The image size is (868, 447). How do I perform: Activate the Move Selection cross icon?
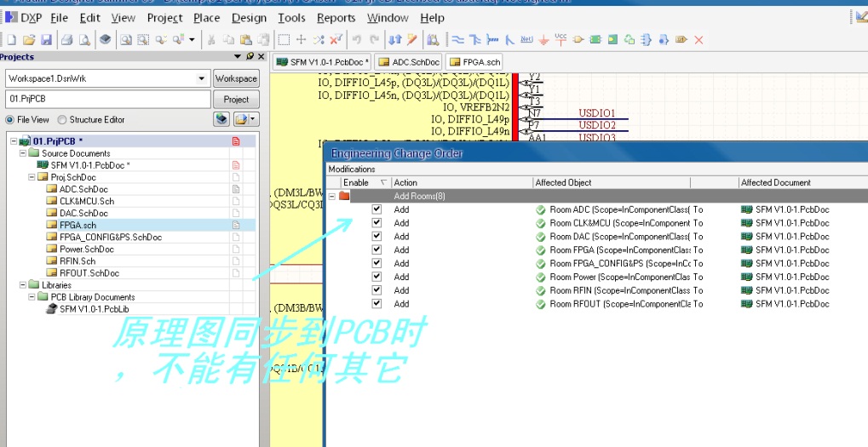point(302,40)
